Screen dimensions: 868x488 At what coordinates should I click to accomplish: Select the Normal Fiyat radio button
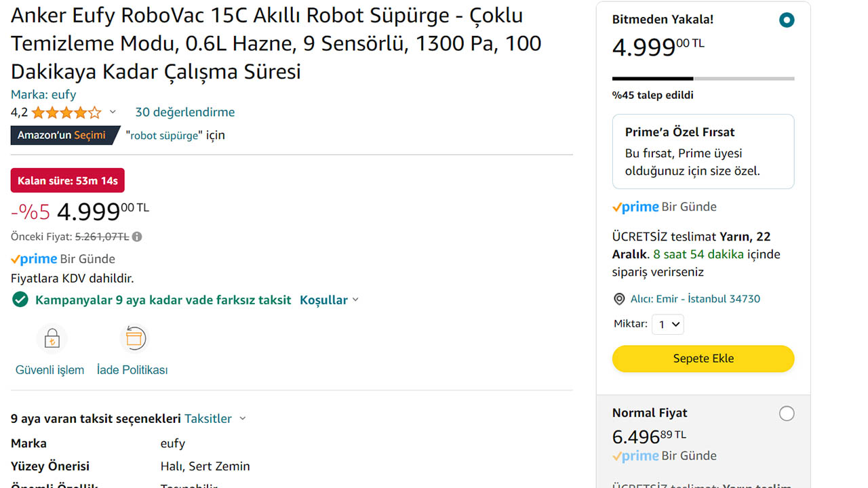tap(787, 413)
